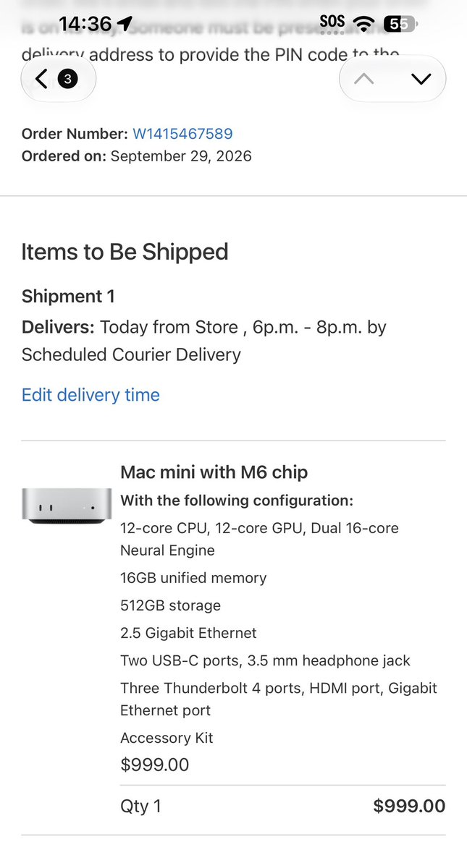The image size is (467, 868).
Task: Tap the Shipment 1 label
Action: pos(68,297)
